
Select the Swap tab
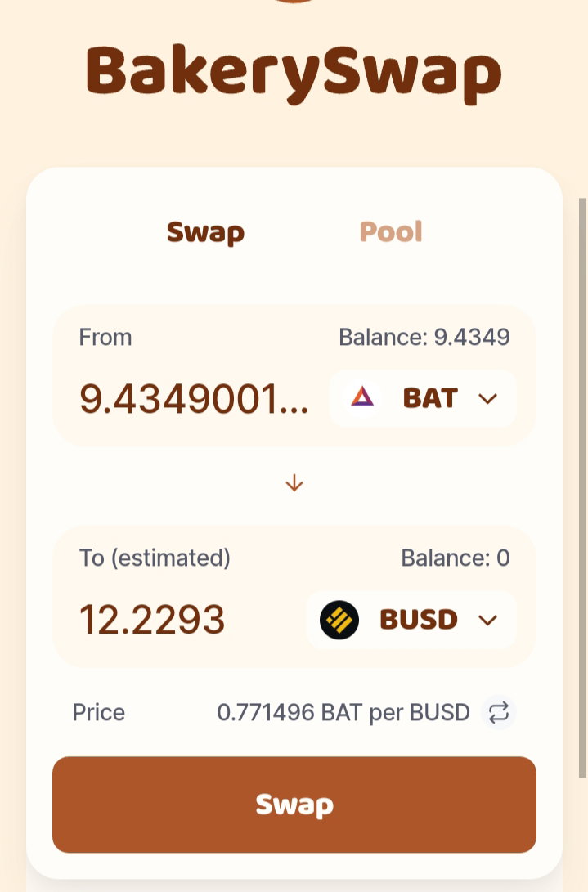pos(205,232)
